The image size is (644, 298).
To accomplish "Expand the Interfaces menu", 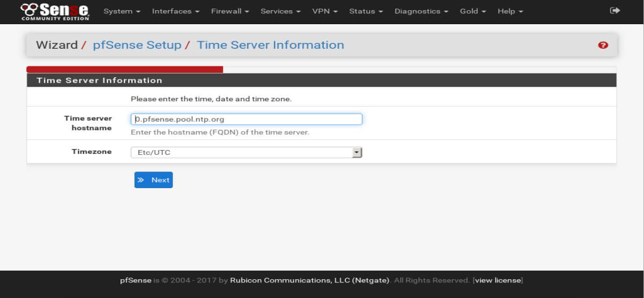I will click(x=175, y=11).
